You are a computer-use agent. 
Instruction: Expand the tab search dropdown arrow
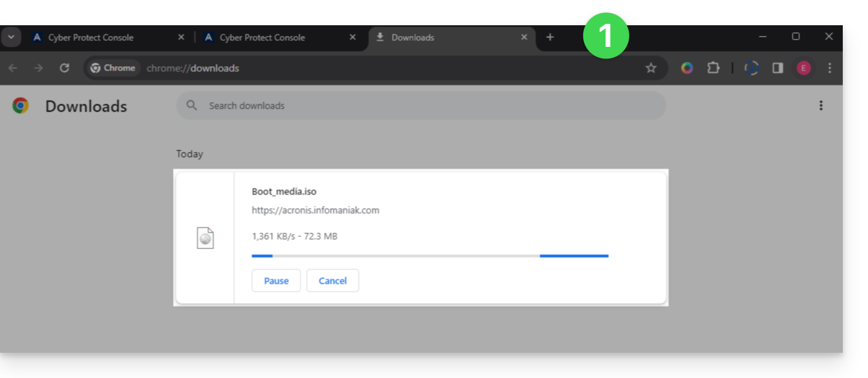pos(11,38)
